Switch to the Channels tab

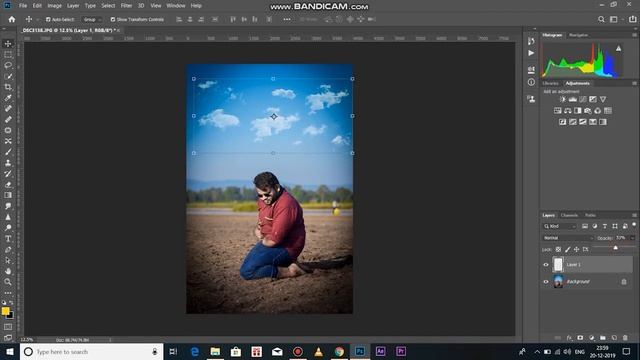click(x=569, y=215)
